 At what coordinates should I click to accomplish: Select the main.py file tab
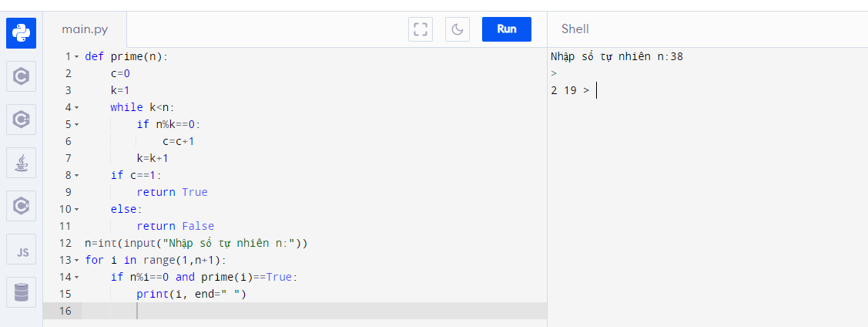pyautogui.click(x=85, y=29)
